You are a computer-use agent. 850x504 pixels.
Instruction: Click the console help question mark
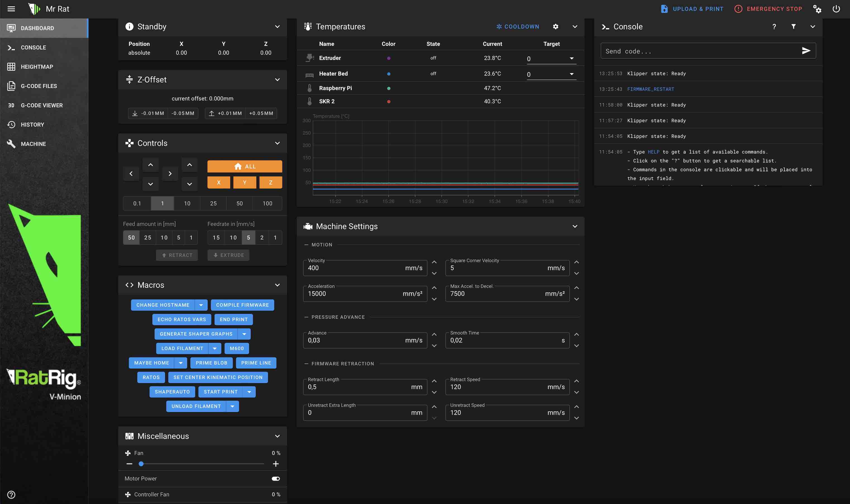774,27
